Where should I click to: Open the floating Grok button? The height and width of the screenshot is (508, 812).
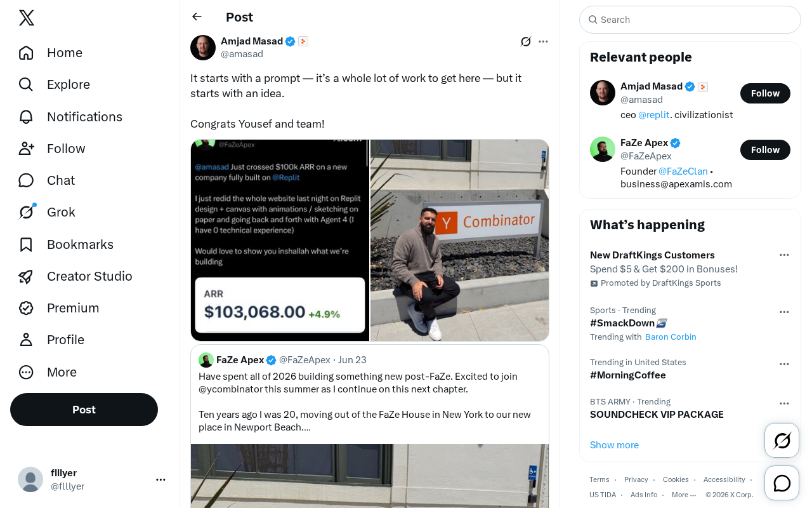[x=782, y=440]
